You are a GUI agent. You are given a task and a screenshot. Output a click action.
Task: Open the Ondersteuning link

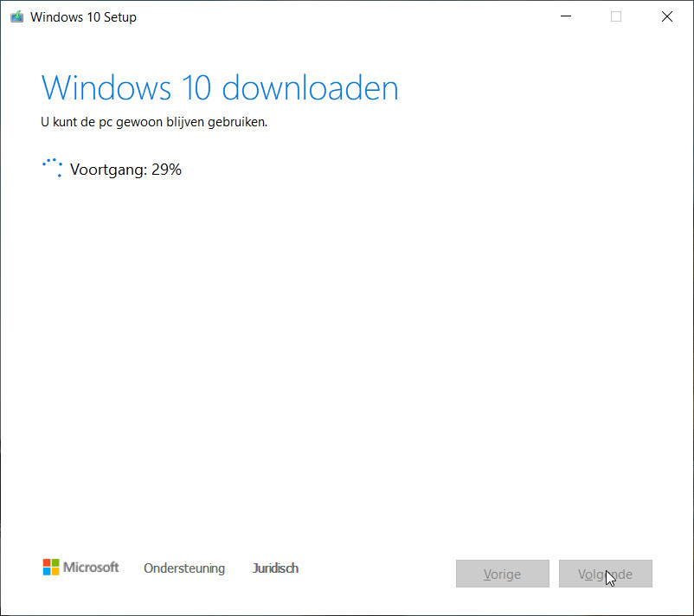click(x=183, y=568)
